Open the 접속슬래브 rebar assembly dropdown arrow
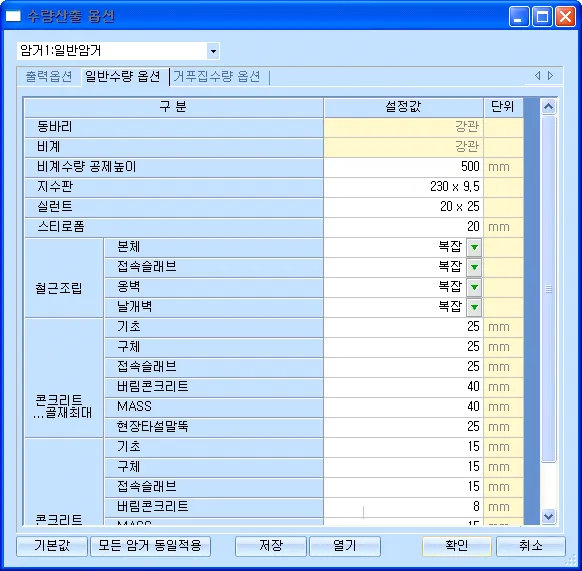 474,267
